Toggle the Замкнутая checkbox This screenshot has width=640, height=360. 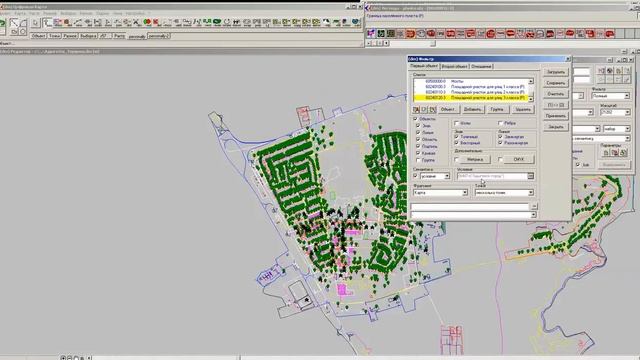pyautogui.click(x=500, y=137)
